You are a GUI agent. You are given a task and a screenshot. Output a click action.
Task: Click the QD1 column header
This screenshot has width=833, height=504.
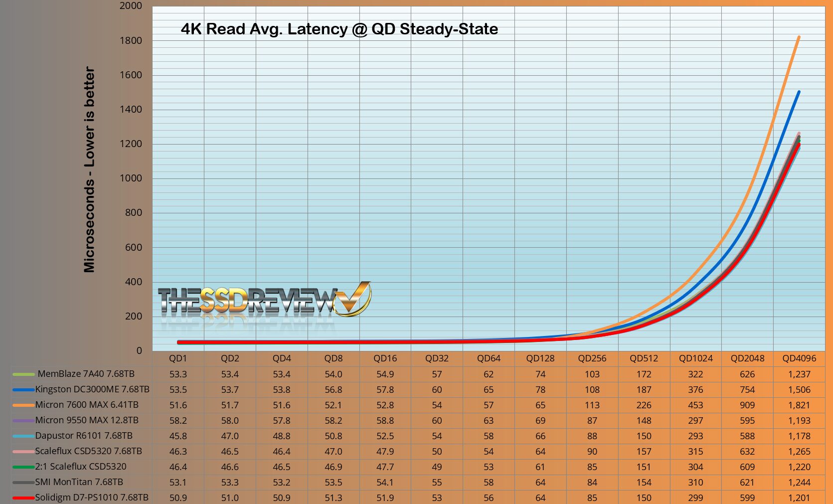click(x=178, y=358)
